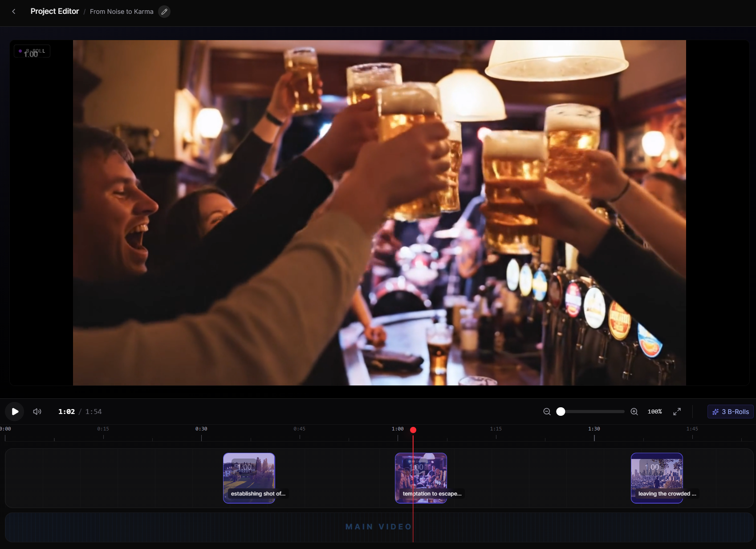This screenshot has height=549, width=756.
Task: Mute the video audio
Action: pos(37,411)
